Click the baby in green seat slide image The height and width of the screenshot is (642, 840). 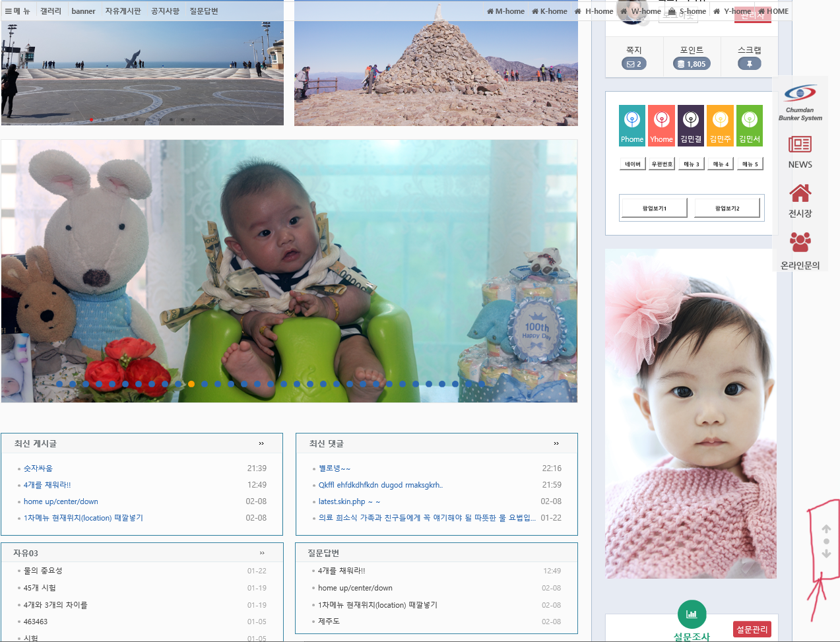pos(289,271)
